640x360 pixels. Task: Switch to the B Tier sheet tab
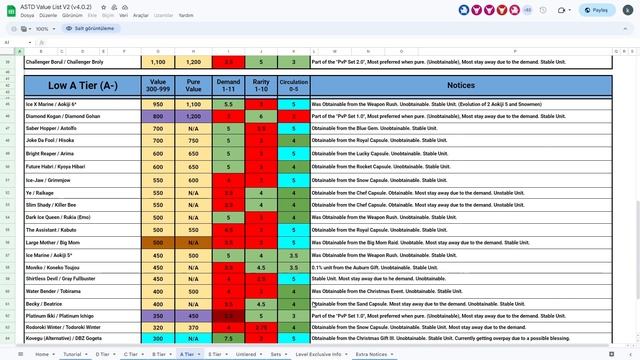point(159,354)
